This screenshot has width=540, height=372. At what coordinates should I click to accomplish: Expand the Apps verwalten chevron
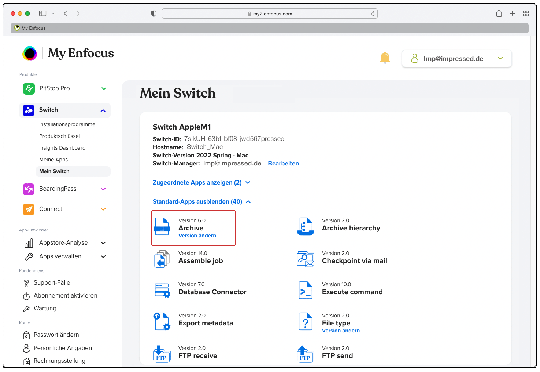tap(103, 257)
